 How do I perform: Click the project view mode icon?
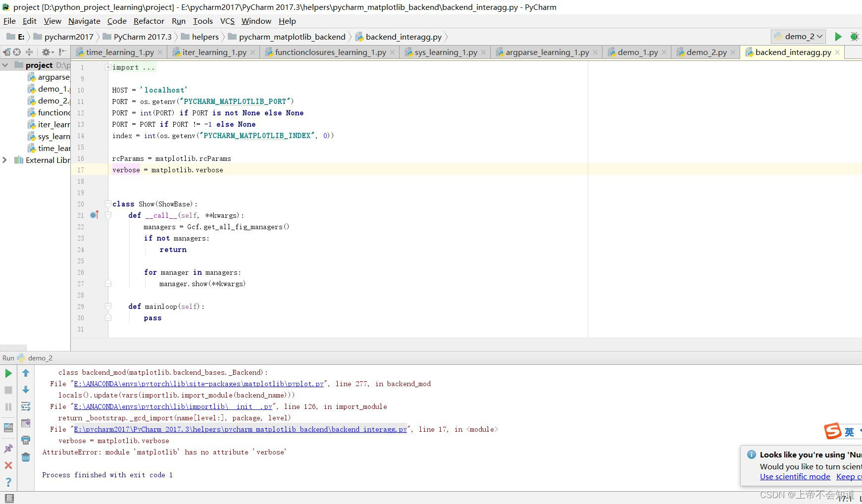(x=6, y=52)
